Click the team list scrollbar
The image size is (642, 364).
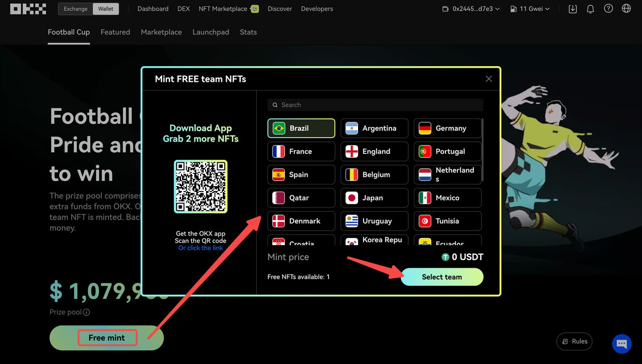tap(482, 150)
